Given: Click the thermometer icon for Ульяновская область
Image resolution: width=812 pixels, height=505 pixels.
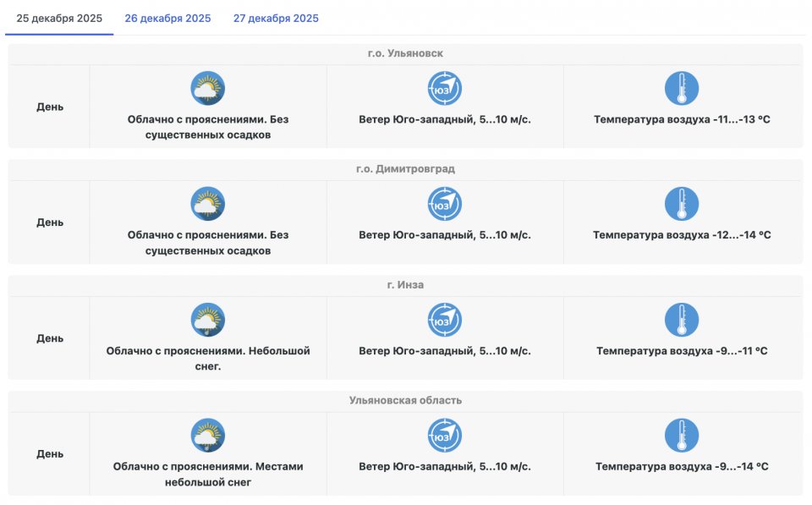Looking at the screenshot, I should click(682, 436).
